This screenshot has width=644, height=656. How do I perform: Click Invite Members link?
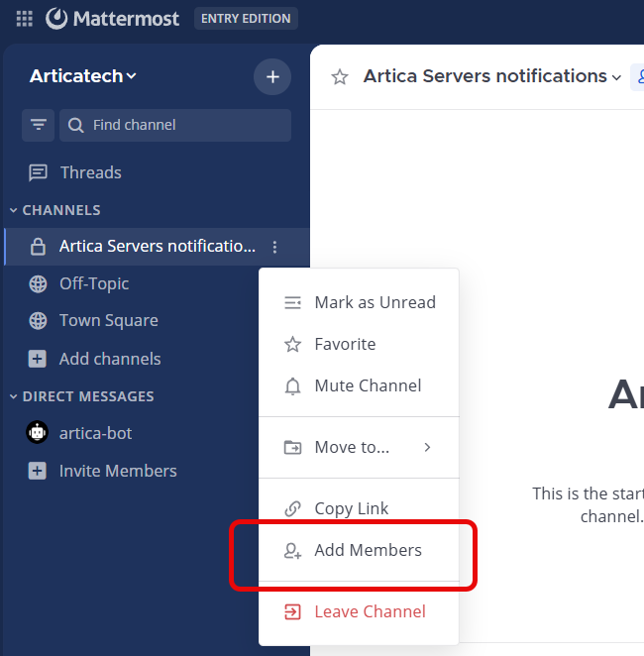point(117,471)
